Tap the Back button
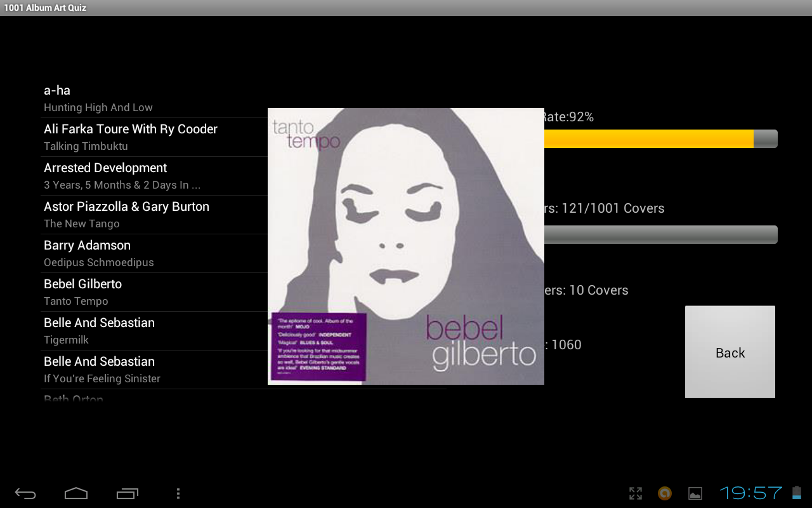 coord(730,352)
